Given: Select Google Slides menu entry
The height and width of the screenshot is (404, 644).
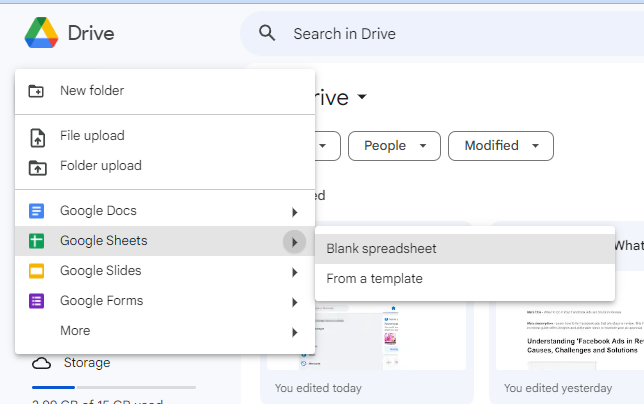Looking at the screenshot, I should click(x=165, y=271).
